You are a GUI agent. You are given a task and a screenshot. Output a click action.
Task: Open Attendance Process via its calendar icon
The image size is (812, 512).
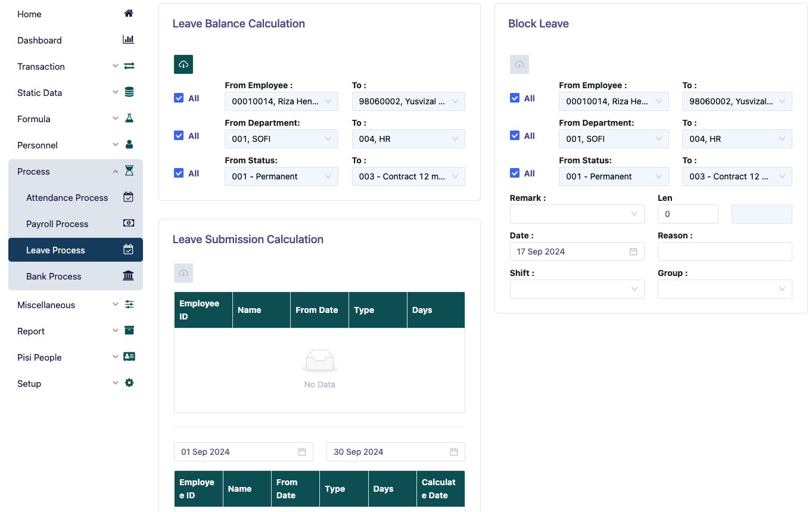(129, 197)
